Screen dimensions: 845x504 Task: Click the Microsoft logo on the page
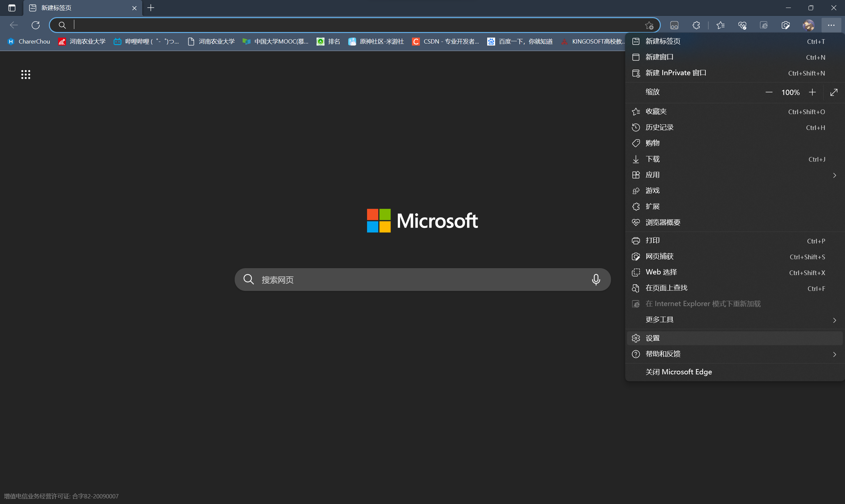pos(422,221)
